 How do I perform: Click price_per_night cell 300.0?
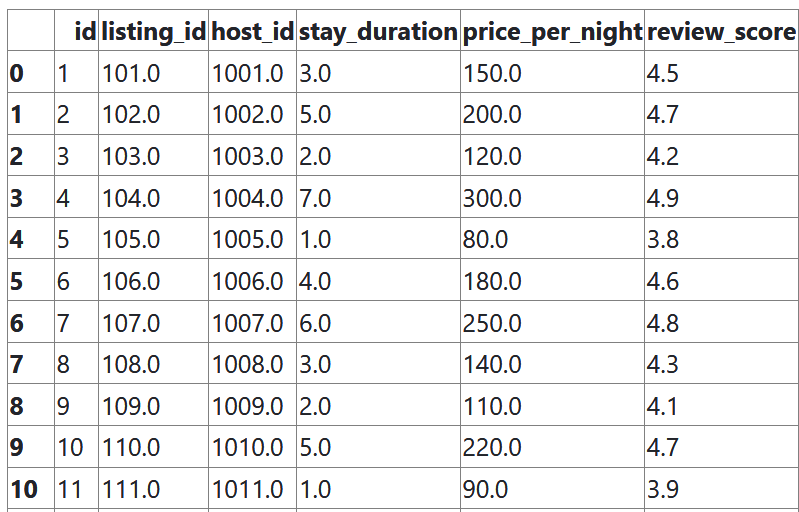[x=492, y=198]
